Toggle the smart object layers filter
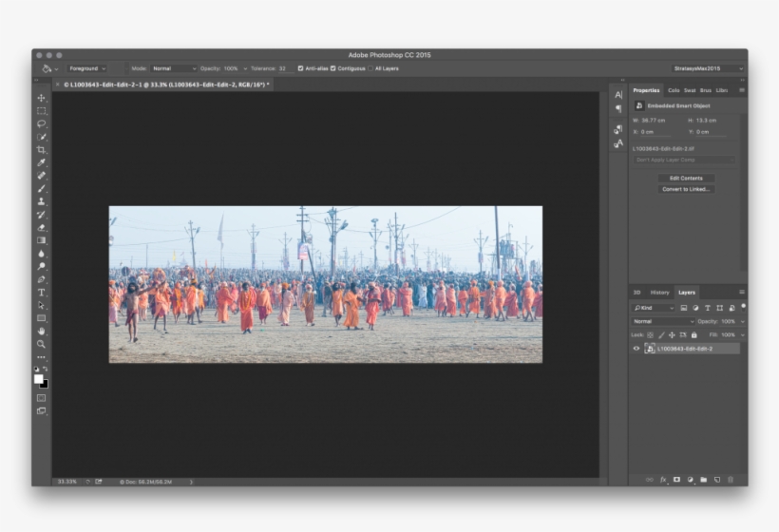Viewport: 779px width, 532px height. tap(731, 308)
